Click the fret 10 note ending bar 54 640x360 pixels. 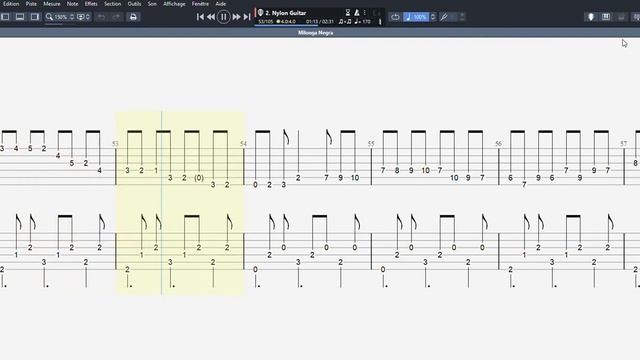click(x=355, y=178)
